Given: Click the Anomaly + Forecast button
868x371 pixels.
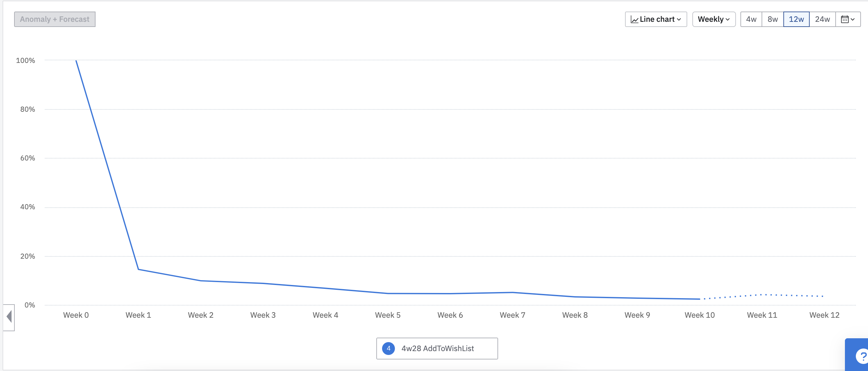Looking at the screenshot, I should pyautogui.click(x=54, y=19).
